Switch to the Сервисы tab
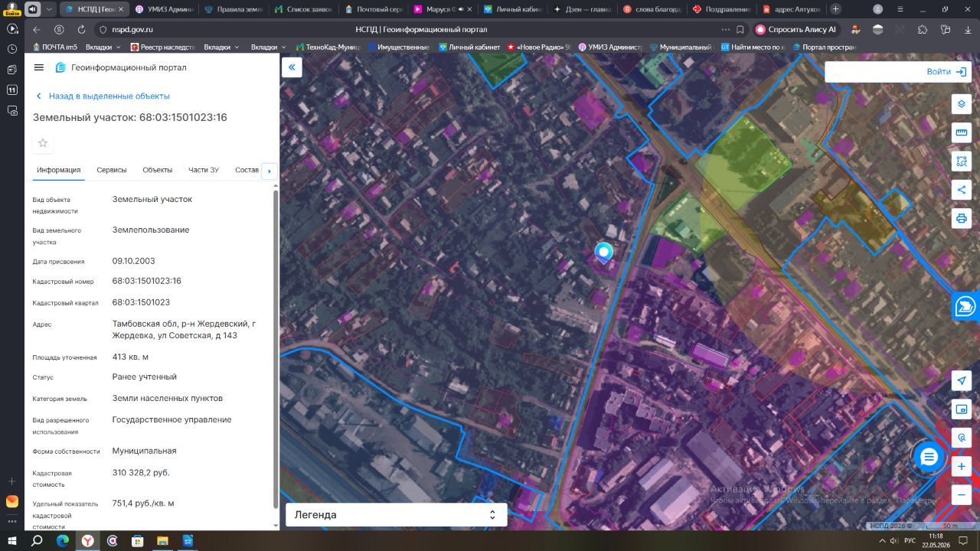Viewport: 980px width, 551px height. (112, 170)
